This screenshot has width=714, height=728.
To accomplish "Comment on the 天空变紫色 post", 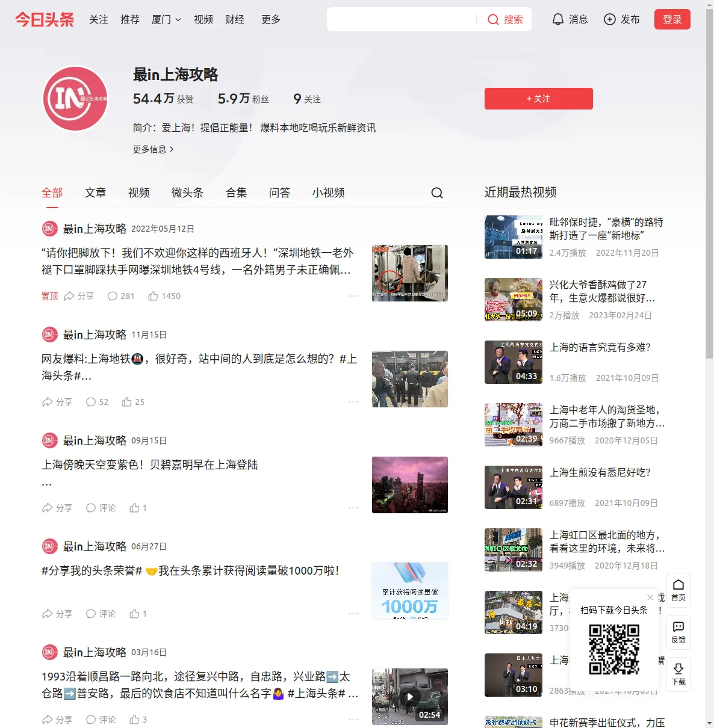I will 101,508.
